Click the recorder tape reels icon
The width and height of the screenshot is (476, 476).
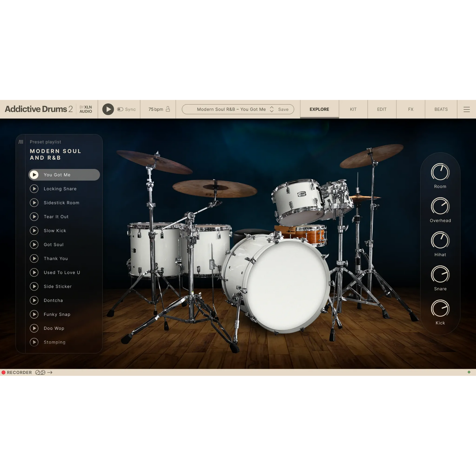pos(40,373)
